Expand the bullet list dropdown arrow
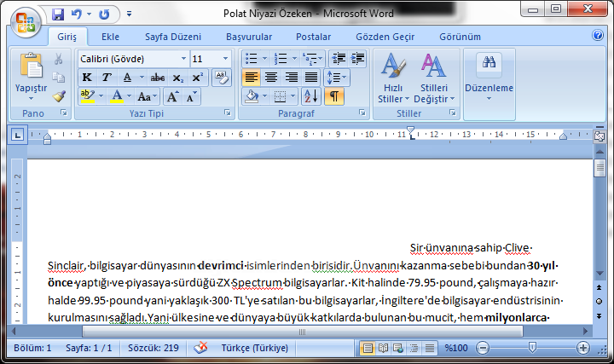Screen dimensions: 614x364 pyautogui.click(x=264, y=59)
